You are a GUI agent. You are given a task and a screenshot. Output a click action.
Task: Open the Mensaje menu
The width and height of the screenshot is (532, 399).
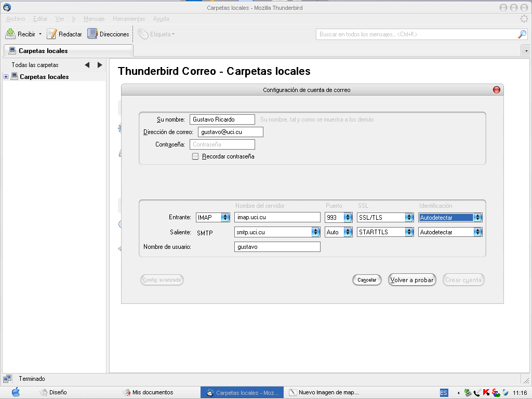tap(94, 19)
